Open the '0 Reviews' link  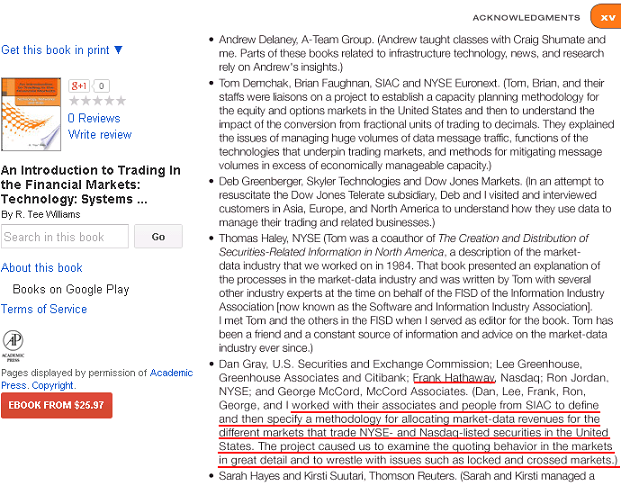[x=94, y=118]
